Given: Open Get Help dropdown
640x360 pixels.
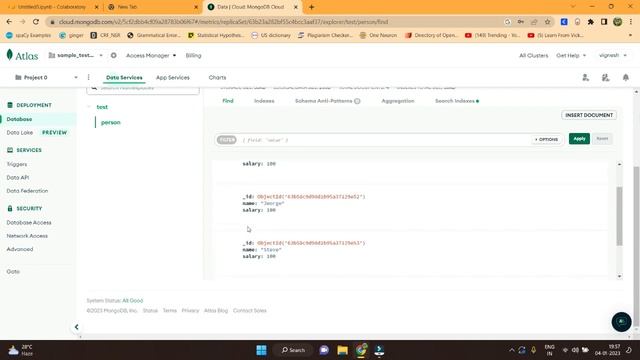Looking at the screenshot, I should (x=571, y=56).
